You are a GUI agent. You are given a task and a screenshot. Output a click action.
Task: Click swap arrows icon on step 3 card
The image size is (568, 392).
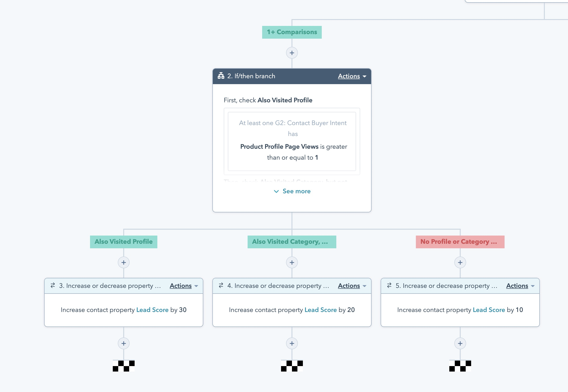[53, 285]
